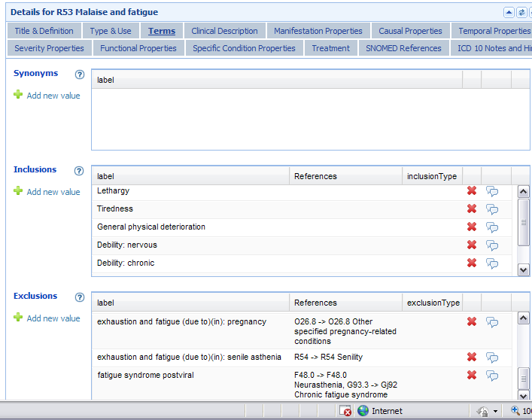Delete the Debility: nervous inclusion
The width and height of the screenshot is (532, 420).
coord(472,245)
